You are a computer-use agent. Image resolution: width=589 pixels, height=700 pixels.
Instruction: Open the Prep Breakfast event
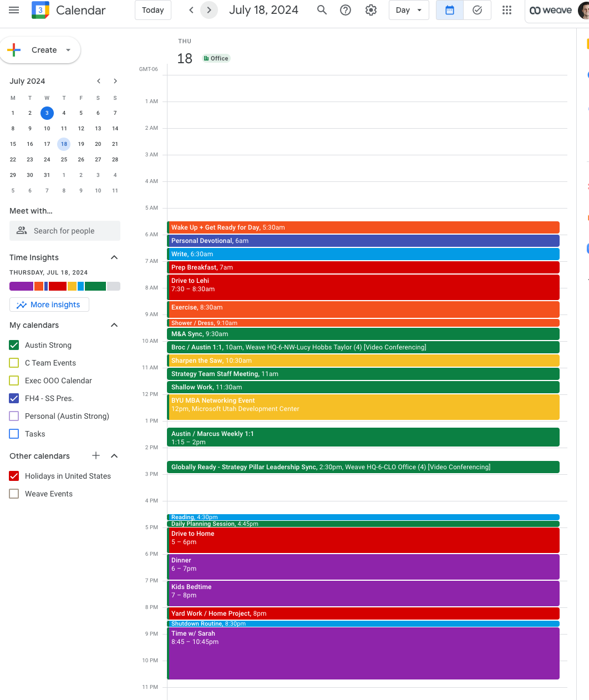tap(363, 267)
